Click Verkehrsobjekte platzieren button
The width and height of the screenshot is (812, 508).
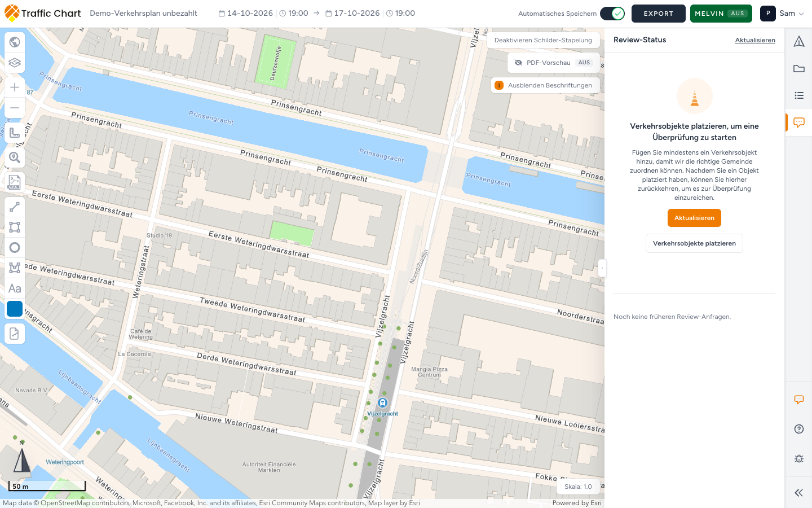tap(694, 243)
